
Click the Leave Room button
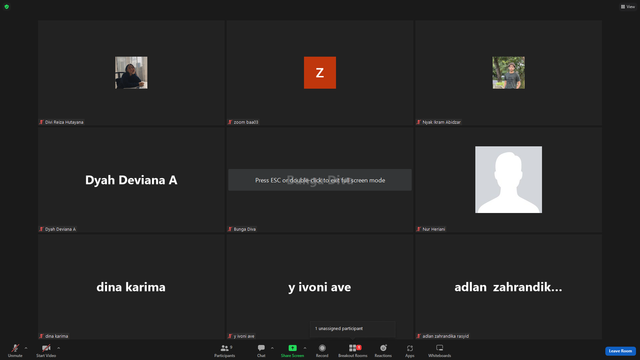pyautogui.click(x=620, y=351)
